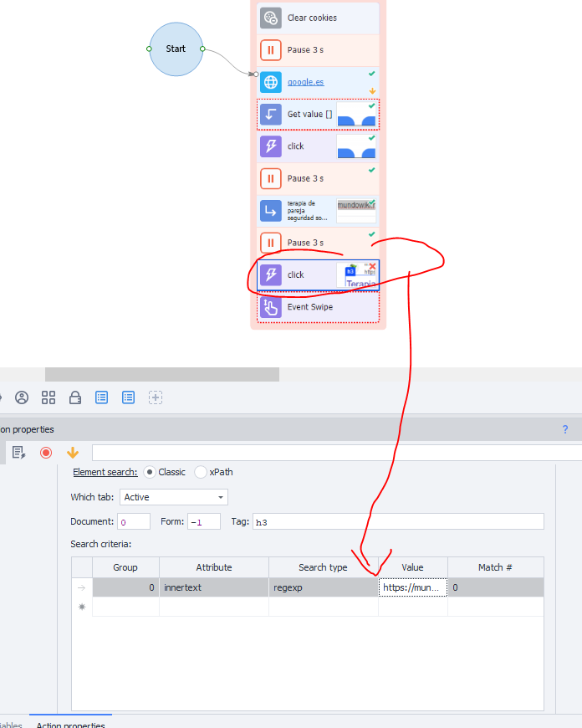This screenshot has height=728, width=582.
Task: Select the Clear cookies action block
Action: click(318, 18)
